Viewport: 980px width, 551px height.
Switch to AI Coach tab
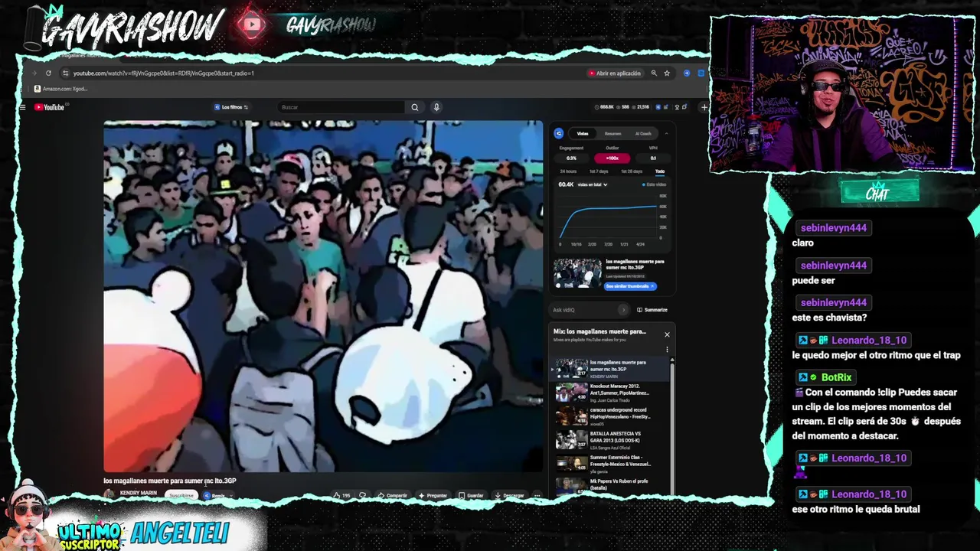pos(643,133)
